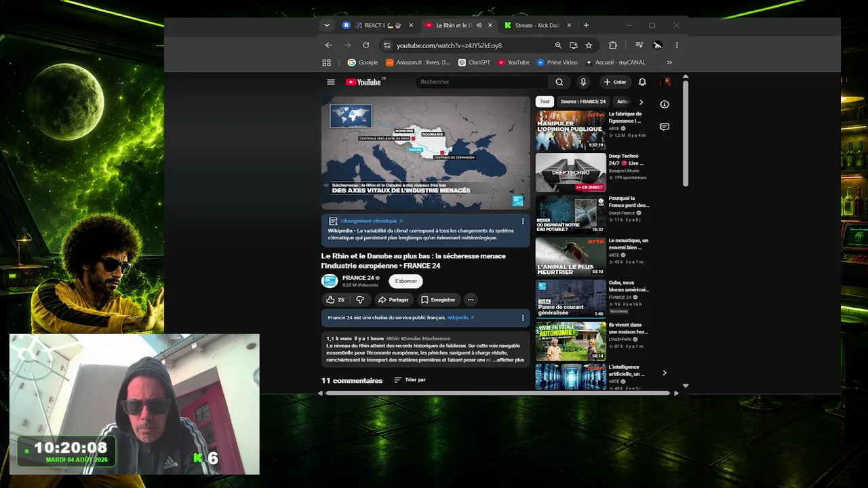This screenshot has width=868, height=488.
Task: Close the REACT tab
Action: click(x=411, y=26)
